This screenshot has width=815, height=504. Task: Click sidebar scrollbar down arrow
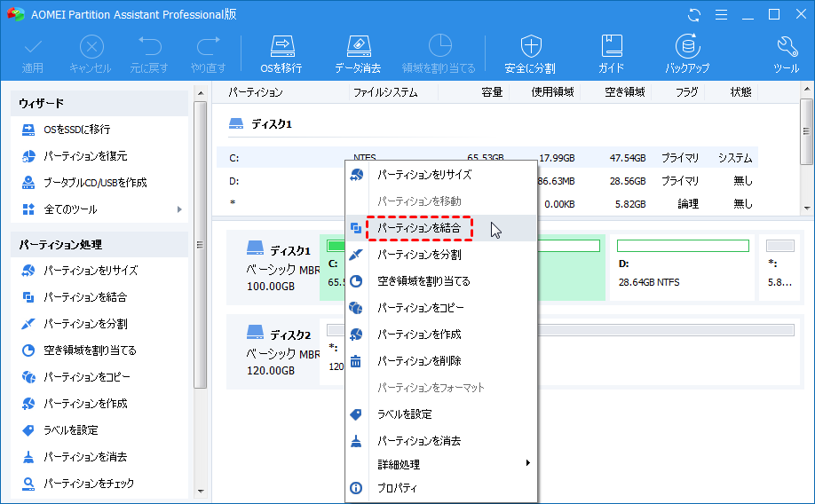point(201,491)
